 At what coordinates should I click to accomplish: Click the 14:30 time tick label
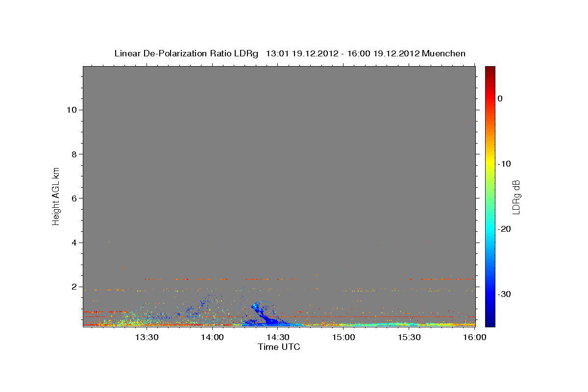[x=278, y=337]
